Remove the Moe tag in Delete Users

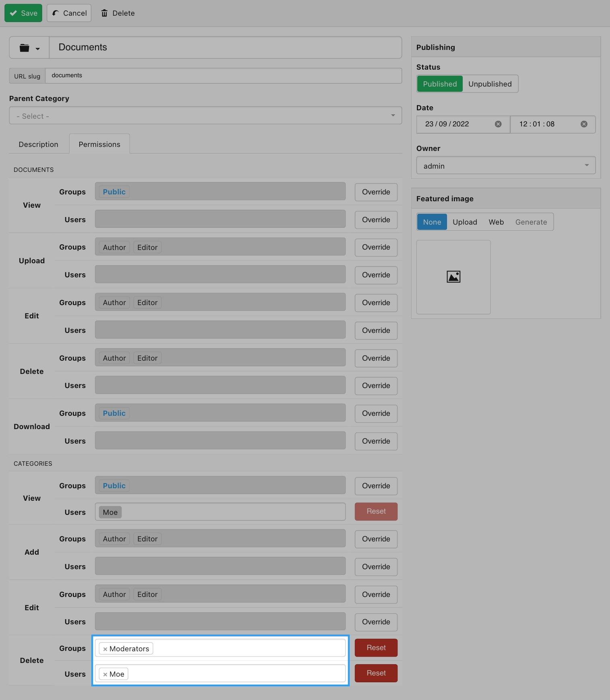pyautogui.click(x=105, y=674)
